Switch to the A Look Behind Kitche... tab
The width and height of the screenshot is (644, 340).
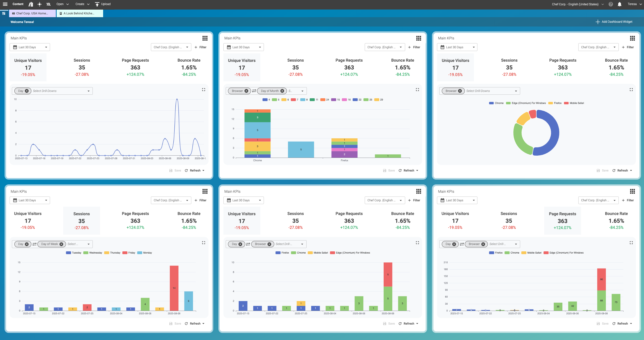(x=79, y=13)
